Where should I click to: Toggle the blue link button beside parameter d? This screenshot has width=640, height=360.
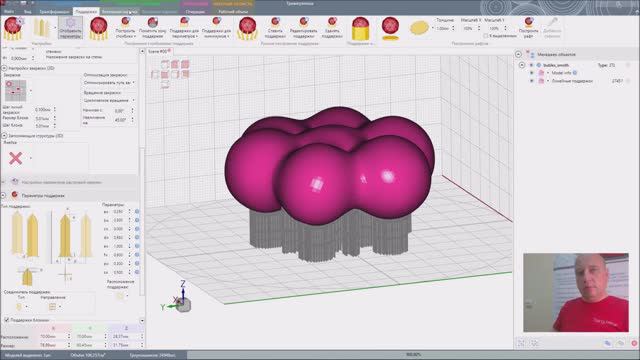[x=137, y=237]
